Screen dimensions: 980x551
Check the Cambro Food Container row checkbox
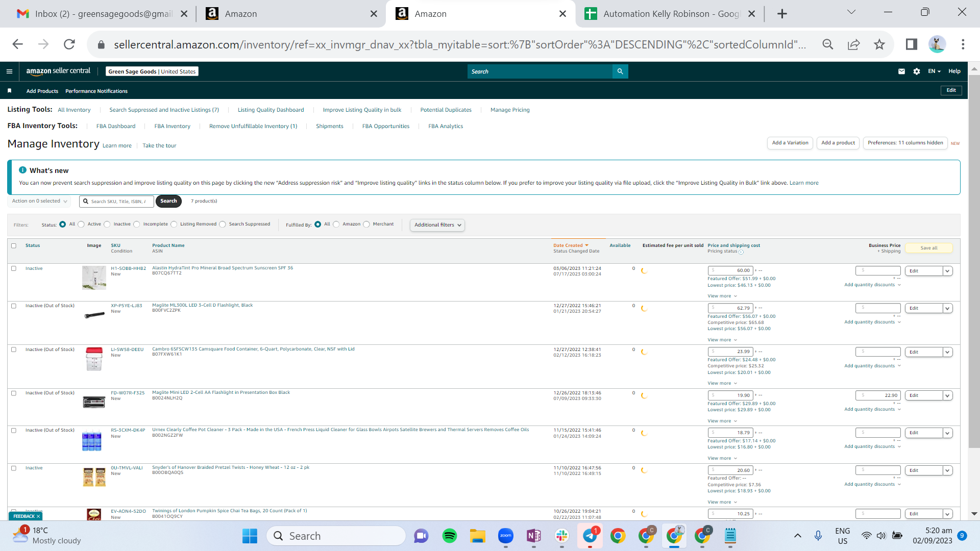(14, 349)
